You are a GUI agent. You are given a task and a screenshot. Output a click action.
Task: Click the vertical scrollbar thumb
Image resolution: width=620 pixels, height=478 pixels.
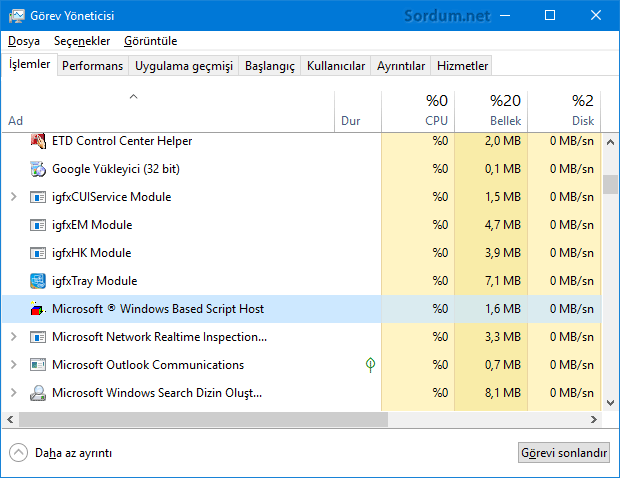610,185
